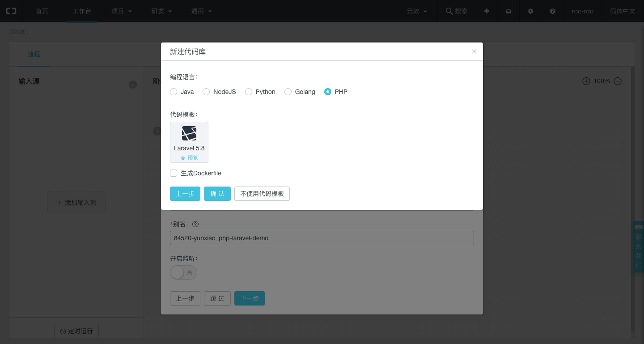This screenshot has width=644, height=344.
Task: Click the 跳过 button in background dialog
Action: (217, 298)
